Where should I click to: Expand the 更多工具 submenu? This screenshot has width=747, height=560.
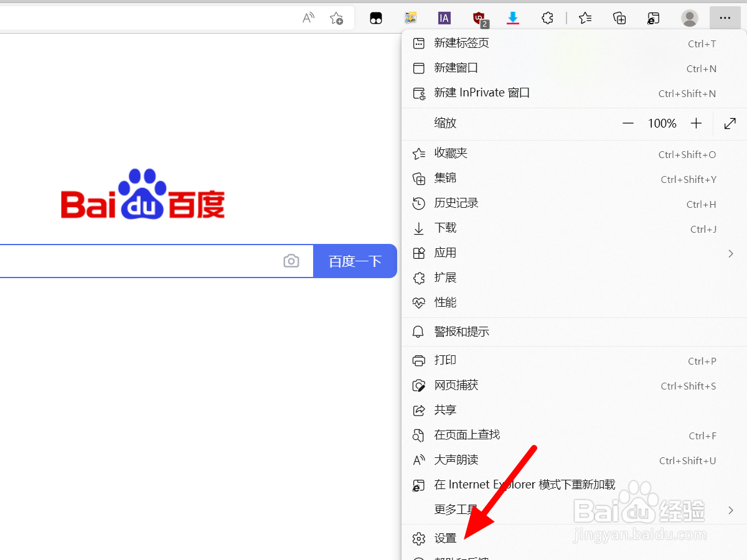pos(574,510)
